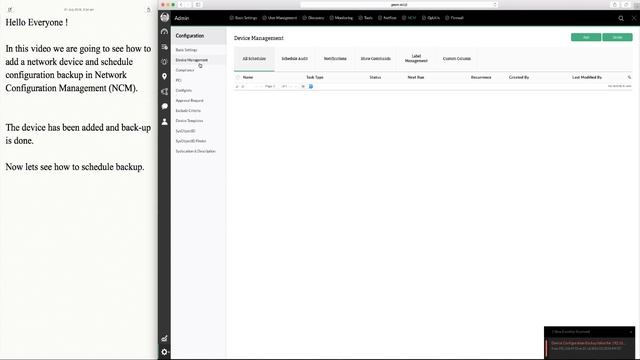
Task: Click the green Add button
Action: (586, 37)
